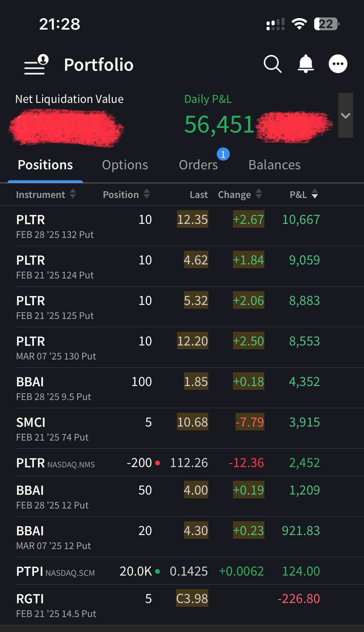
Task: Tap the battery indicator in status bar
Action: (x=326, y=24)
